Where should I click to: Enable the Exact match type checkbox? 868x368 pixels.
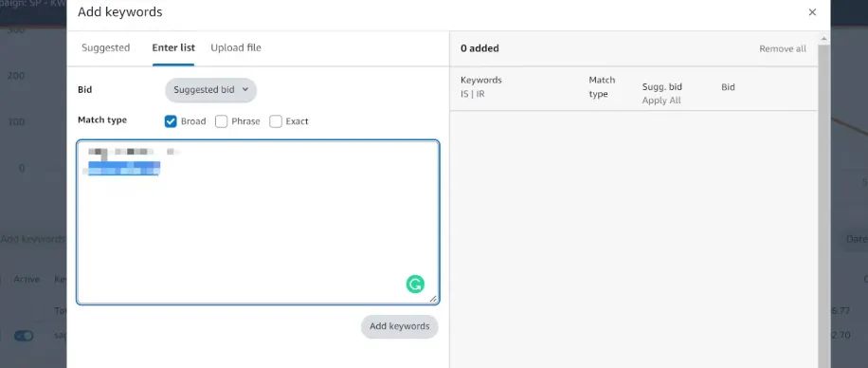point(276,121)
